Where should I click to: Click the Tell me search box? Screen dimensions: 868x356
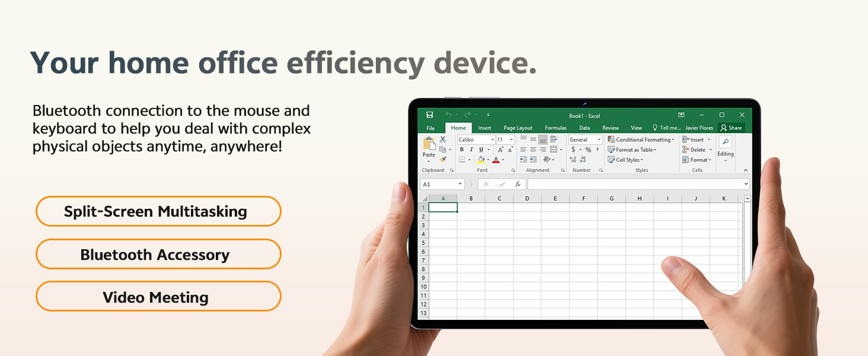[x=666, y=128]
